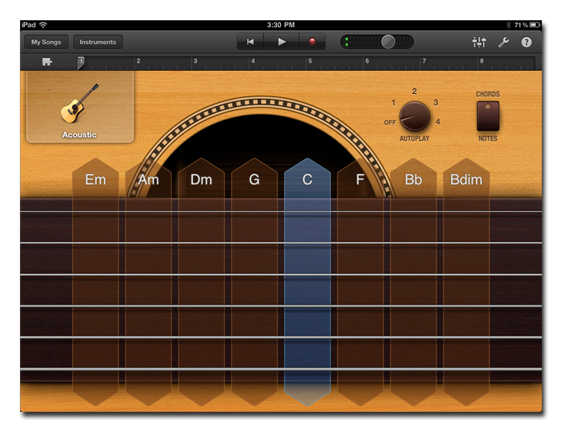Tap the Em chord strip
Viewport: 562px width, 432px height.
[x=95, y=281]
